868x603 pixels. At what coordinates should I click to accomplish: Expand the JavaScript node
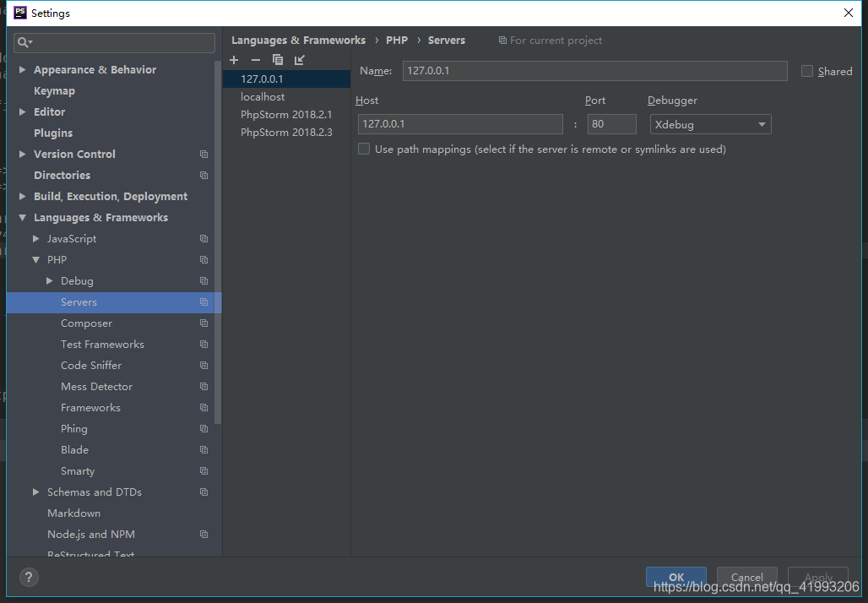click(36, 239)
